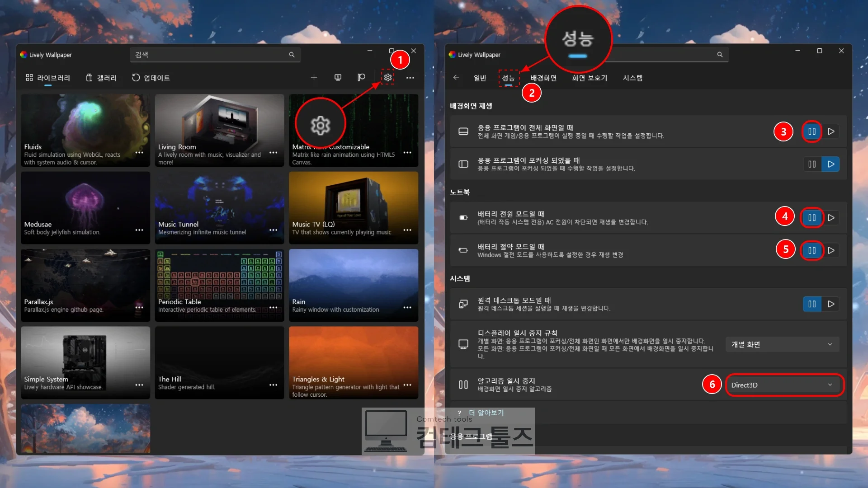Image resolution: width=868 pixels, height=488 pixels.
Task: Set focused application rule to play
Action: [x=830, y=164]
